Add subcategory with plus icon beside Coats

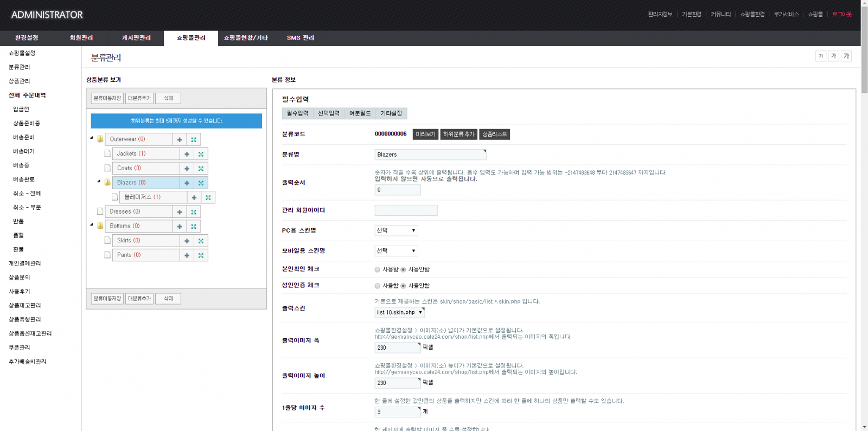tap(187, 169)
